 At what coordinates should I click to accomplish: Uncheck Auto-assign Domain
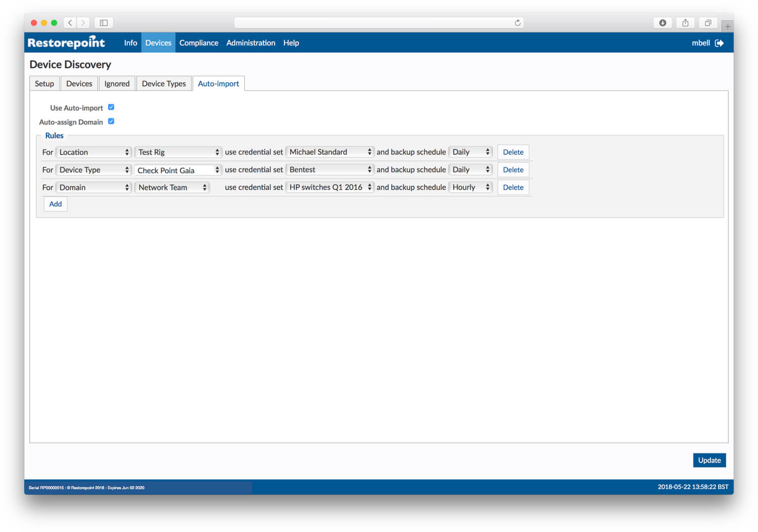point(111,121)
